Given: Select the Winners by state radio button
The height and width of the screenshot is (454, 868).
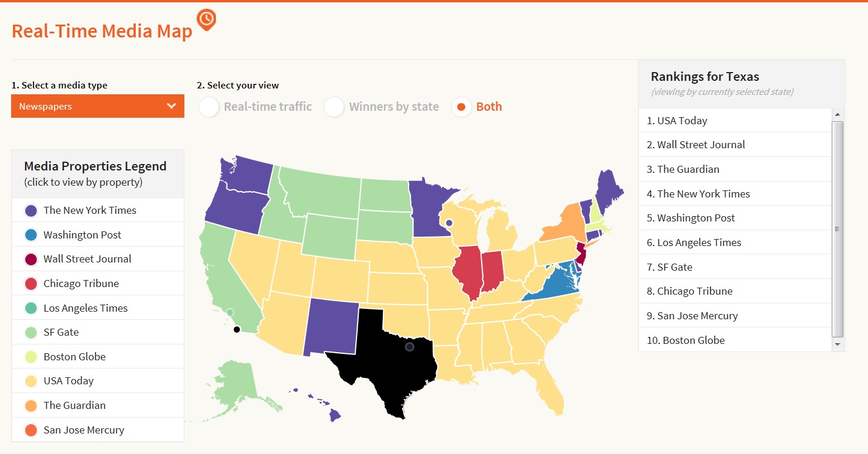Looking at the screenshot, I should pos(334,107).
